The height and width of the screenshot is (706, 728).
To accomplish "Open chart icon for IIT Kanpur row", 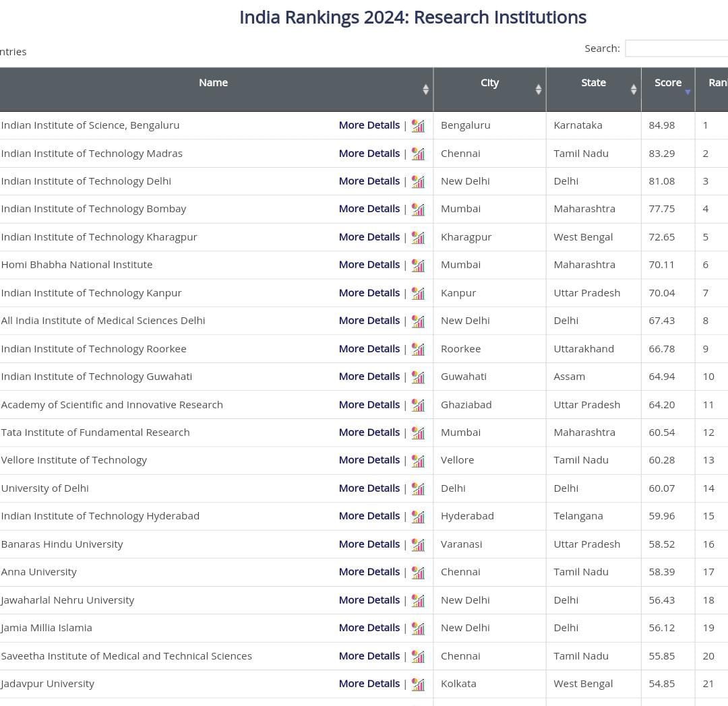I will (x=418, y=293).
